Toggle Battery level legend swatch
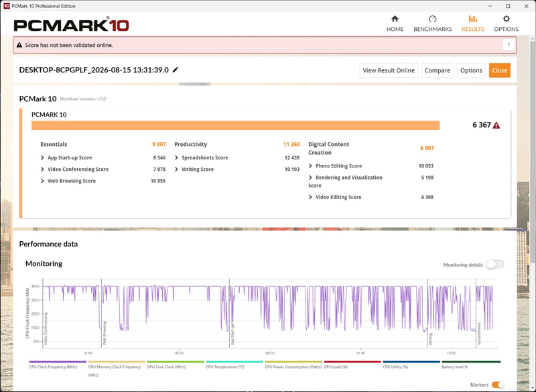The height and width of the screenshot is (392, 536). [x=471, y=362]
